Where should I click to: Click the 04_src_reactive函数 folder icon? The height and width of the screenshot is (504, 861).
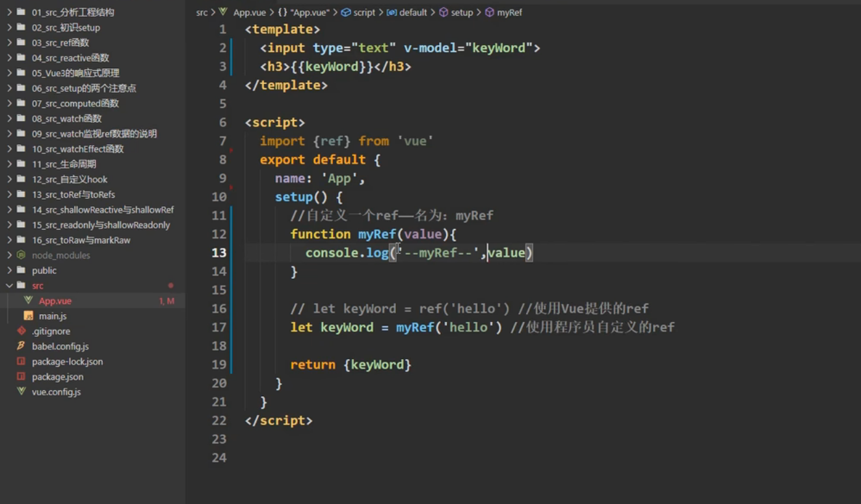tap(21, 58)
